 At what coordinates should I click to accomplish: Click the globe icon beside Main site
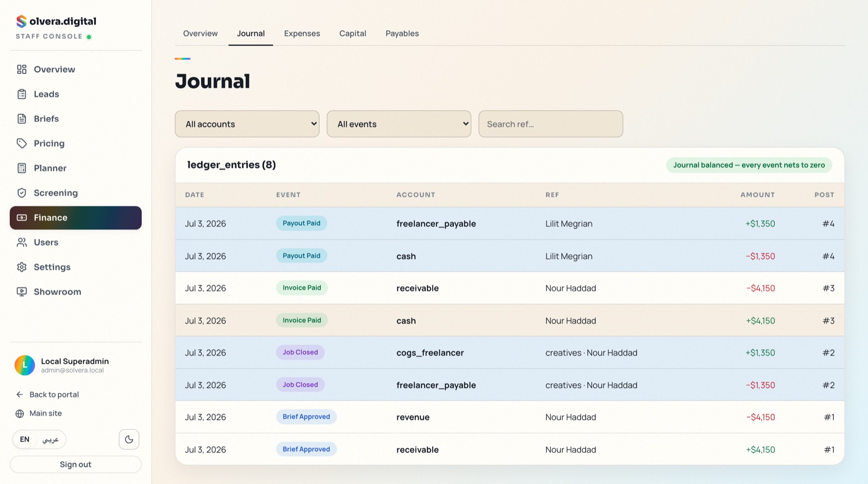[20, 414]
